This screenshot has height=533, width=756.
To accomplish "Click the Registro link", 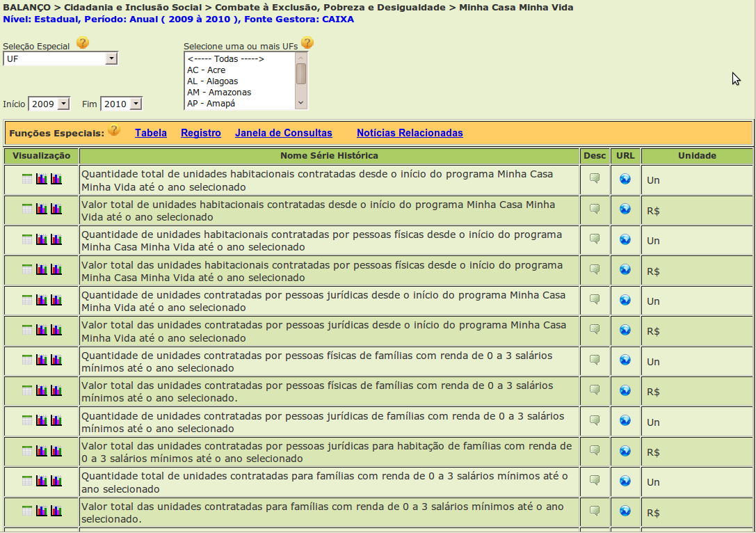I will click(201, 133).
